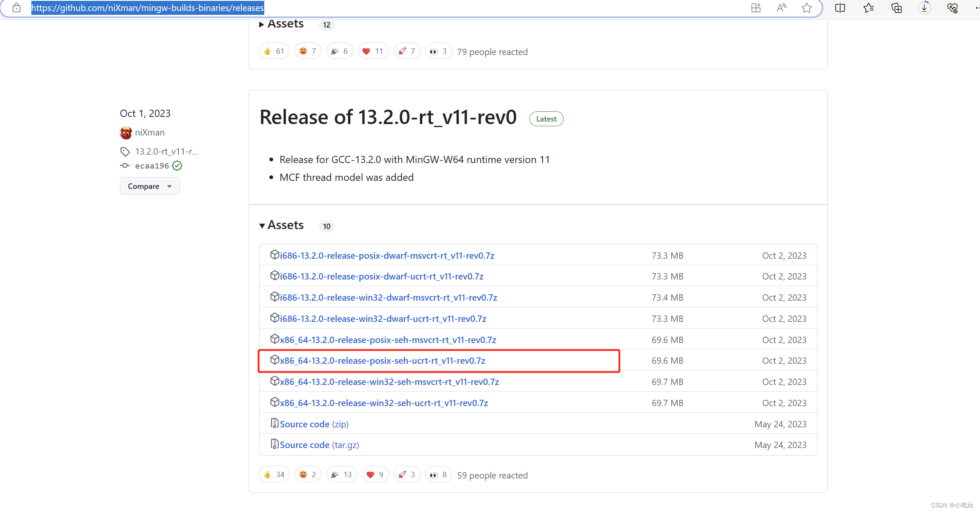Open Release of 13.2.0-rt_v11-rev0 title
Screen dimensions: 980x512
(x=388, y=117)
